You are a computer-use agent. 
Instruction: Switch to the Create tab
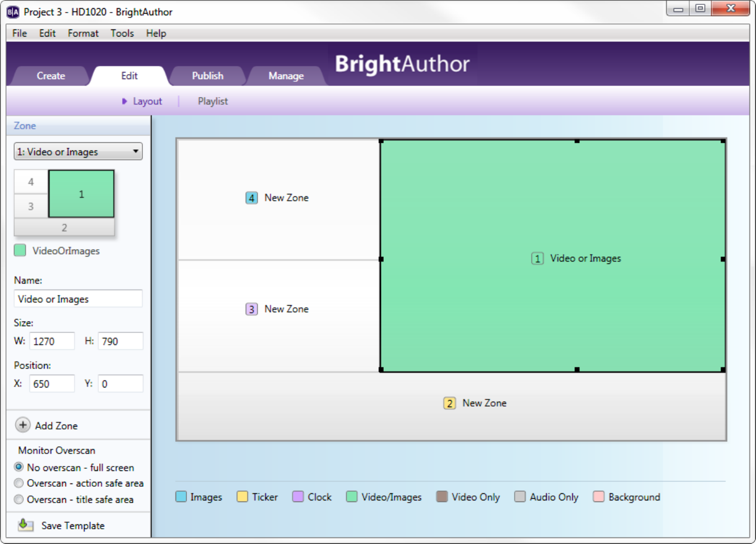tap(51, 76)
